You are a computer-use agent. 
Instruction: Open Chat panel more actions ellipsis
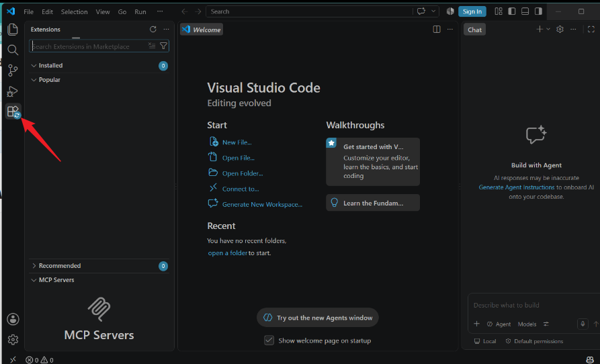tap(573, 30)
